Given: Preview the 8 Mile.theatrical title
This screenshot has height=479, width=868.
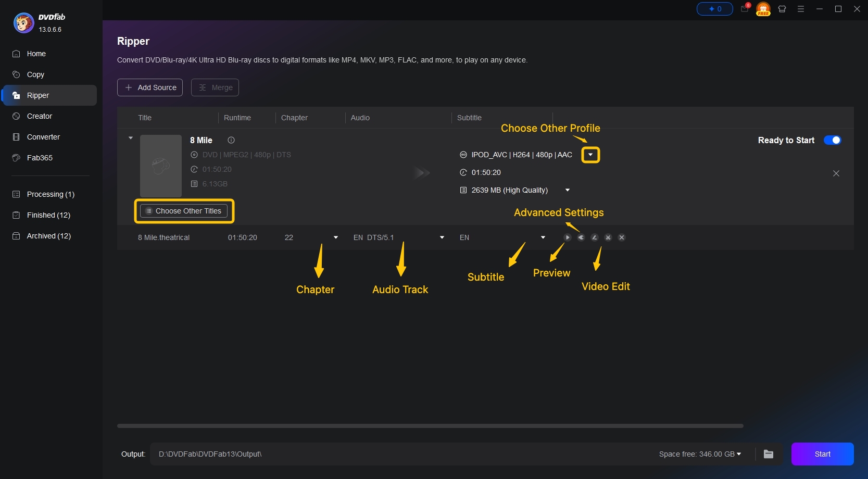Looking at the screenshot, I should click(568, 237).
